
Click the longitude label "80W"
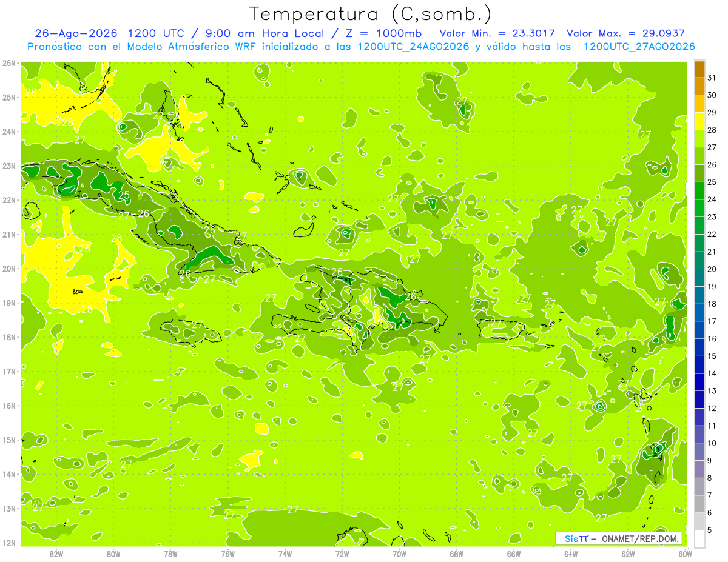click(113, 554)
